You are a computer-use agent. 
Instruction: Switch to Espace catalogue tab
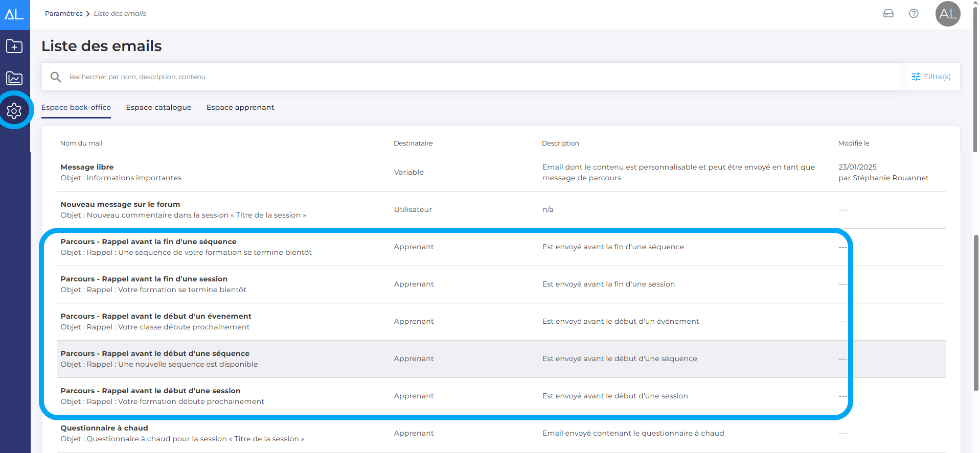click(x=158, y=107)
